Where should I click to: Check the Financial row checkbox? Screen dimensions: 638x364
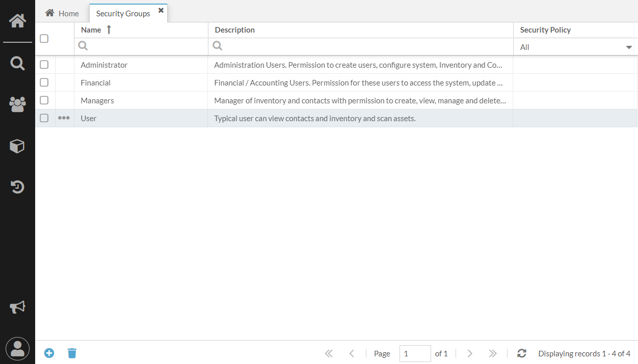pos(44,82)
